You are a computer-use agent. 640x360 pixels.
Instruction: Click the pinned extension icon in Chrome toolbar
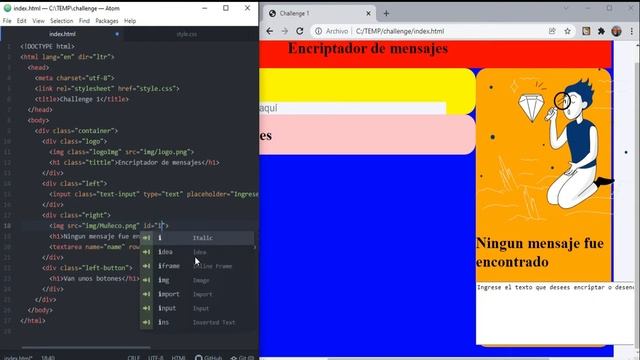586,31
